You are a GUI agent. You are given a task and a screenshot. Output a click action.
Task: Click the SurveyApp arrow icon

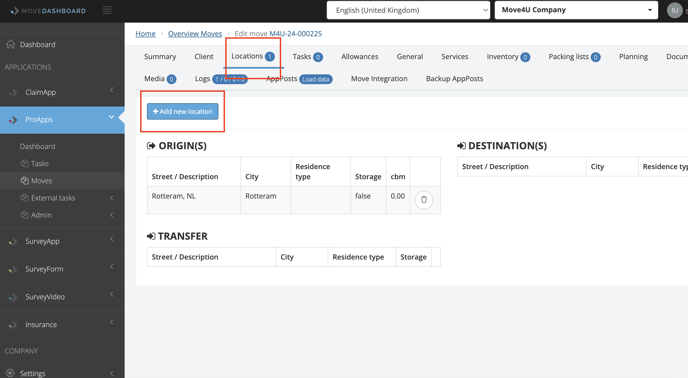click(x=13, y=241)
